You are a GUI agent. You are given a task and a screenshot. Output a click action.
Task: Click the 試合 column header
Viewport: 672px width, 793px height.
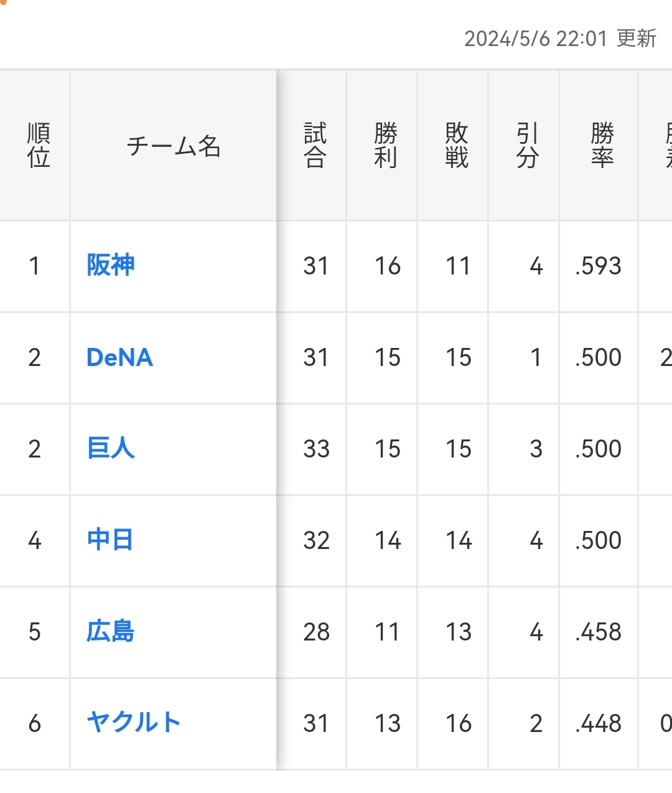click(315, 146)
